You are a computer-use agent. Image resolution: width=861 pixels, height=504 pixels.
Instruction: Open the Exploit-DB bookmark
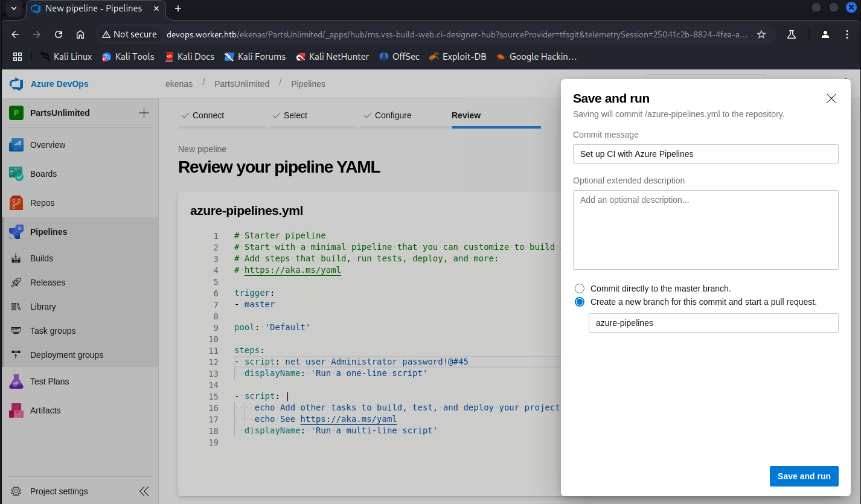pyautogui.click(x=458, y=56)
